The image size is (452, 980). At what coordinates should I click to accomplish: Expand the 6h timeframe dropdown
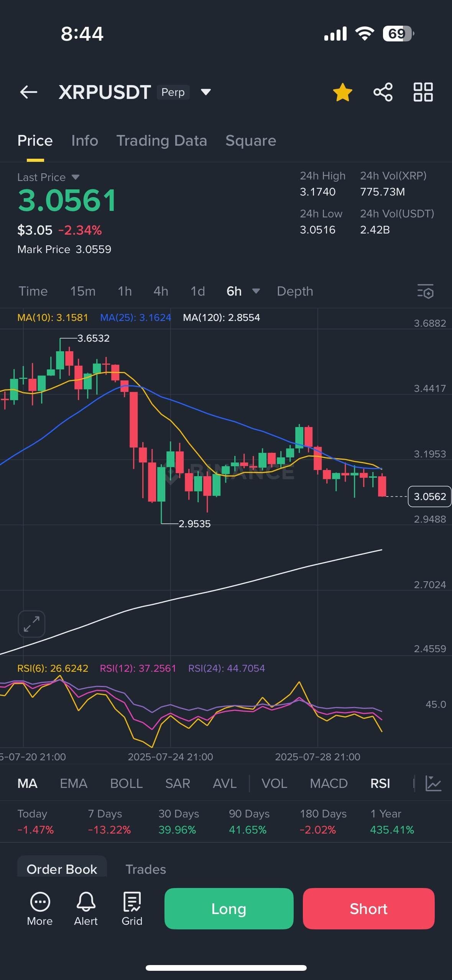256,291
